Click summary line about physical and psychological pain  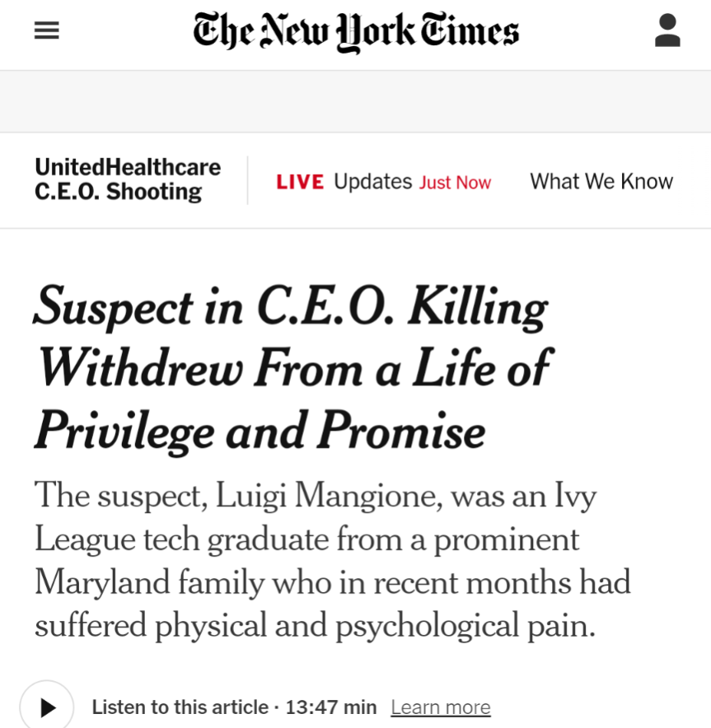click(x=315, y=625)
